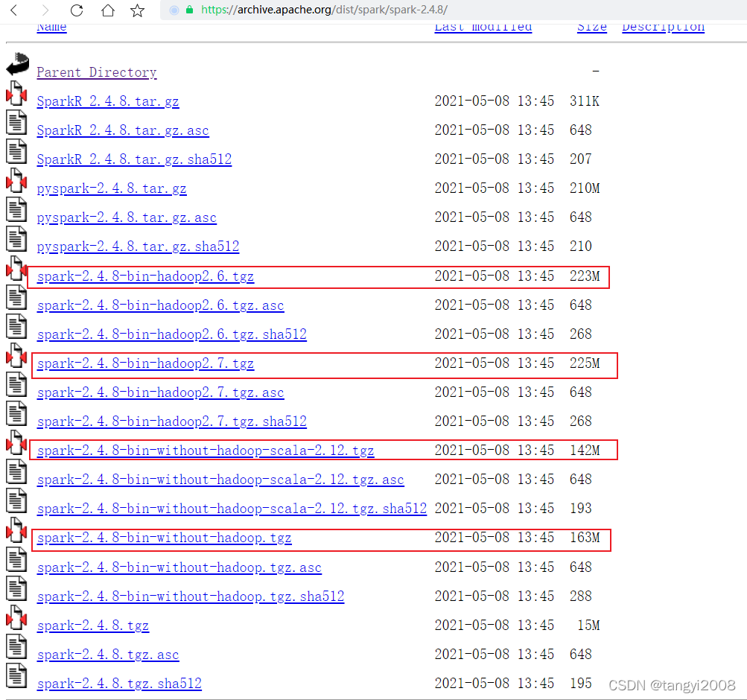Click the archive icon beside spark-2.4.8-bin-hadoop2.6.tgz
The width and height of the screenshot is (747, 700).
(x=16, y=268)
